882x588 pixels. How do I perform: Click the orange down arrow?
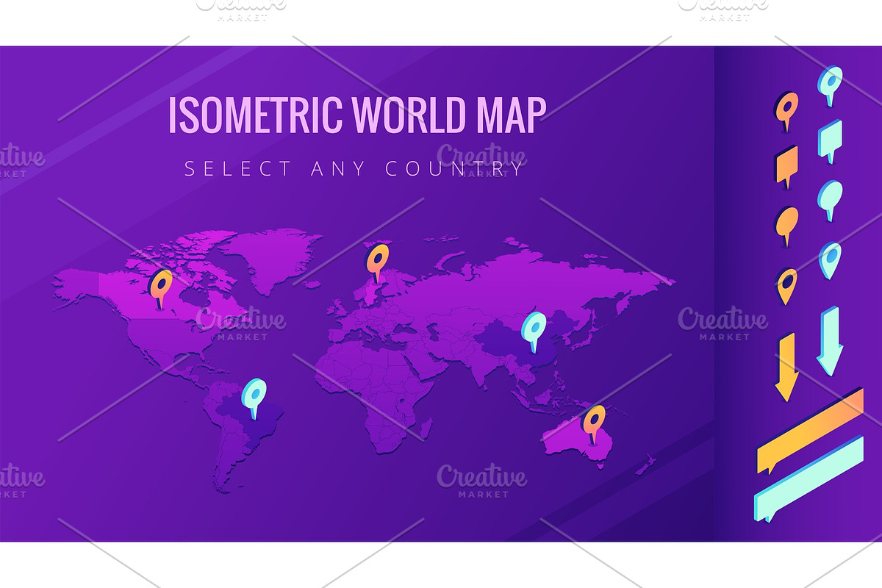[786, 367]
